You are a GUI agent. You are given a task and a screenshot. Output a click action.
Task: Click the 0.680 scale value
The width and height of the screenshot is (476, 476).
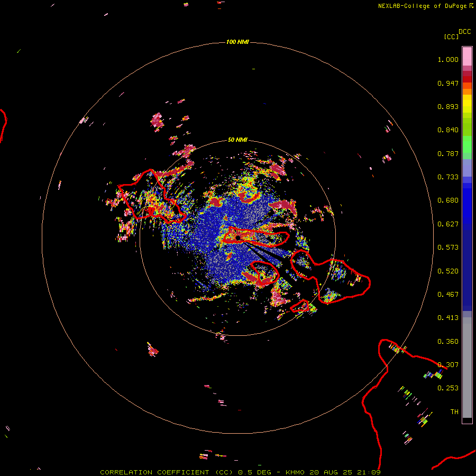pos(448,200)
